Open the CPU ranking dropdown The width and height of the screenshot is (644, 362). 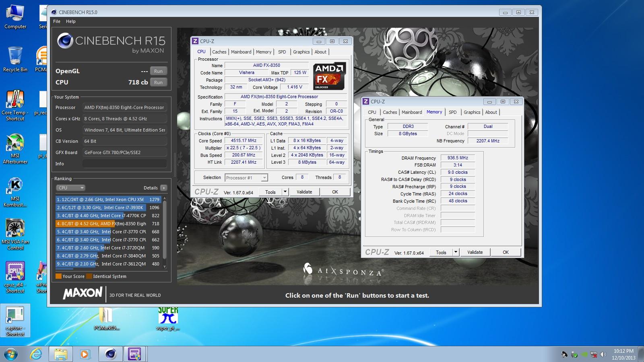[x=70, y=188]
